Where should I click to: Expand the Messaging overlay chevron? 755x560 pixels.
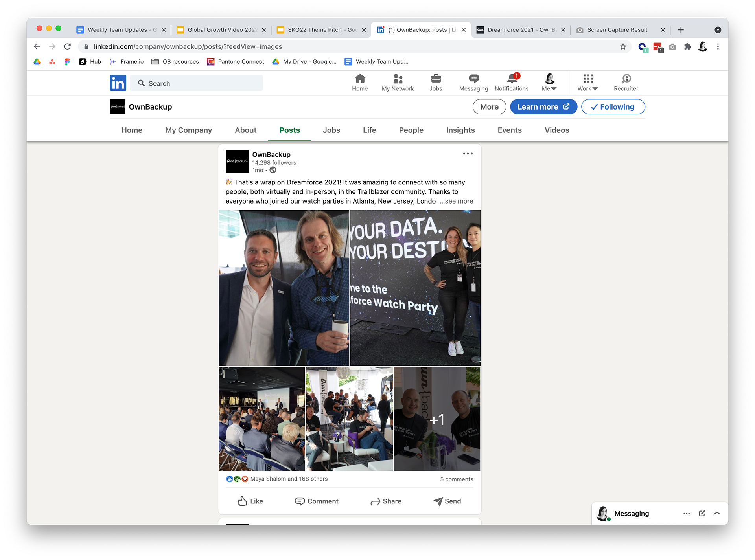pyautogui.click(x=717, y=513)
